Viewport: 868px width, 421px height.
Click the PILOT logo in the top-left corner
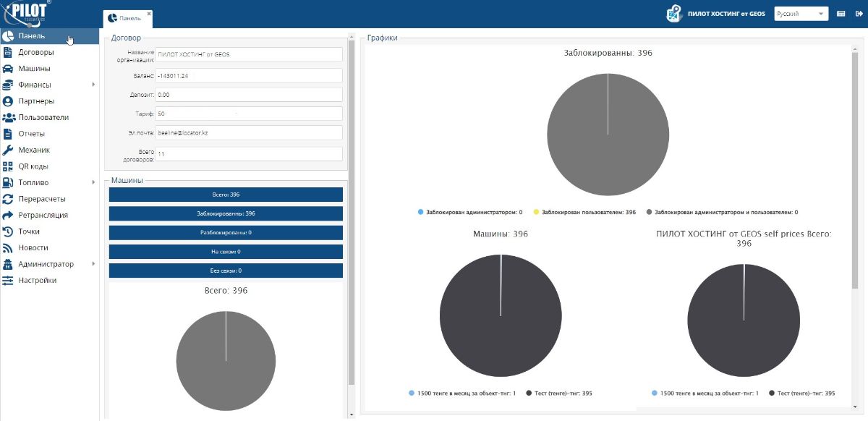pyautogui.click(x=27, y=12)
